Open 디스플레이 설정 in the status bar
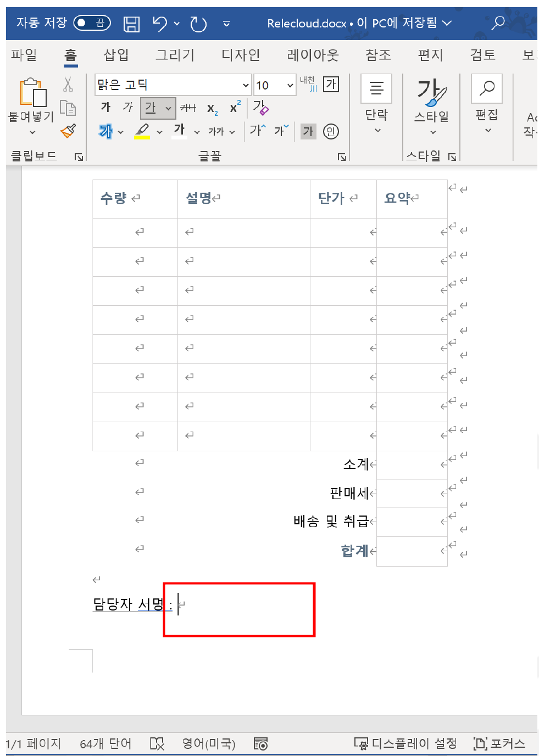Image resolution: width=539 pixels, height=756 pixels. pos(407,743)
